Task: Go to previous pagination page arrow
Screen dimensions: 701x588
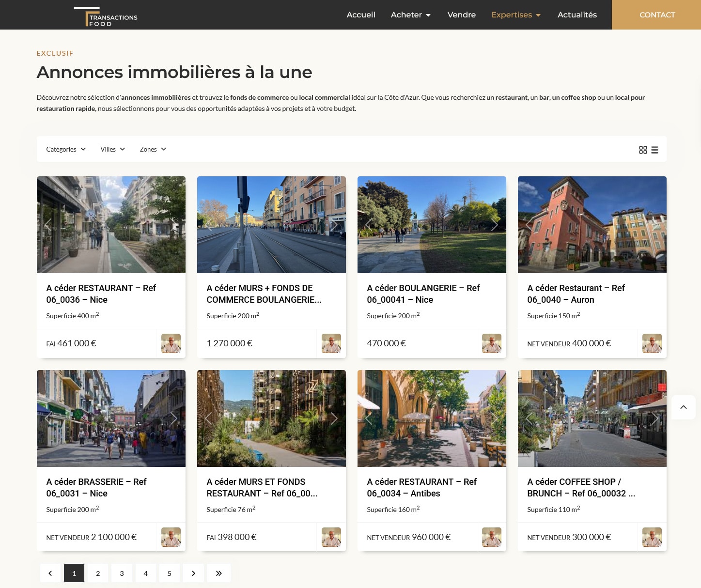Action: pos(50,573)
